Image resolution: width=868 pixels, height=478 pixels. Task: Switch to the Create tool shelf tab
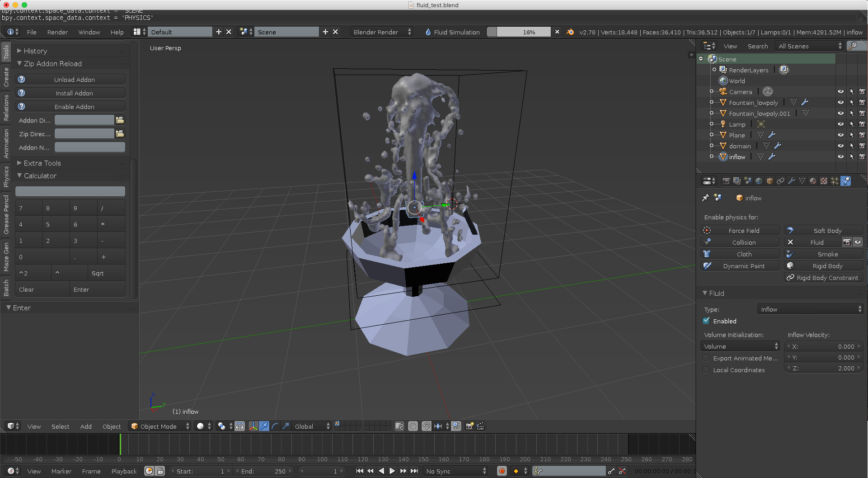pos(6,77)
